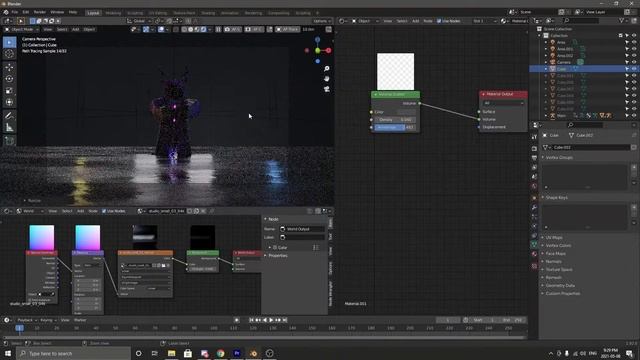Select the Select Box tool in viewport toolbar

click(x=9, y=42)
